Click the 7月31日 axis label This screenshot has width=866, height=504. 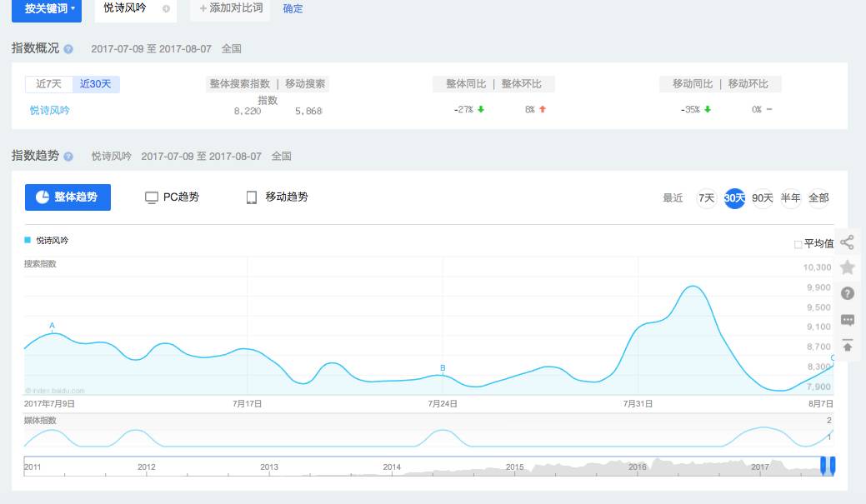[638, 403]
